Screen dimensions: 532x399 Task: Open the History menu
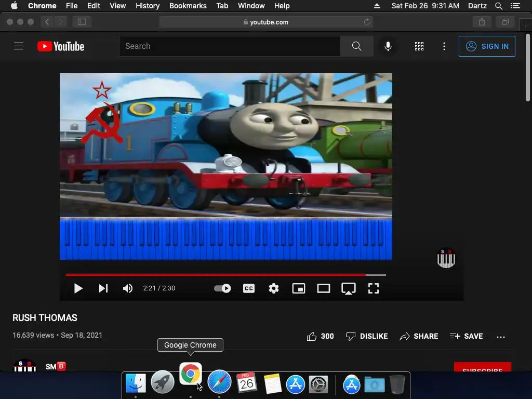(x=148, y=6)
